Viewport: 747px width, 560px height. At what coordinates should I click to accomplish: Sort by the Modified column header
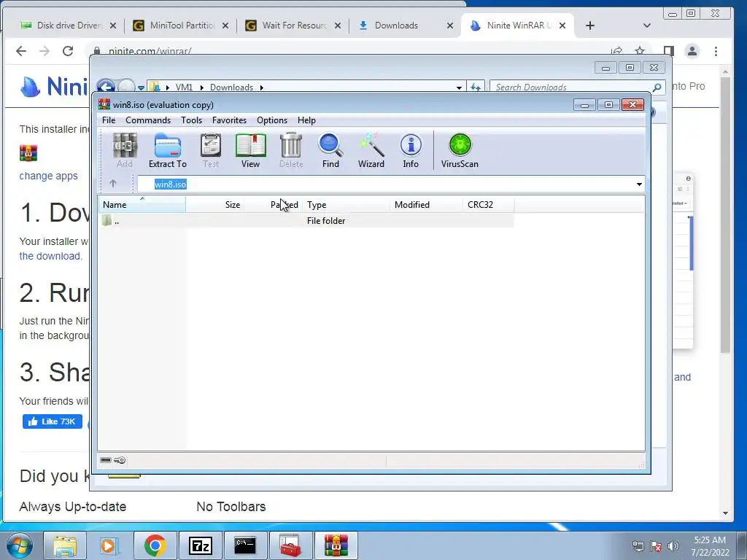point(426,205)
